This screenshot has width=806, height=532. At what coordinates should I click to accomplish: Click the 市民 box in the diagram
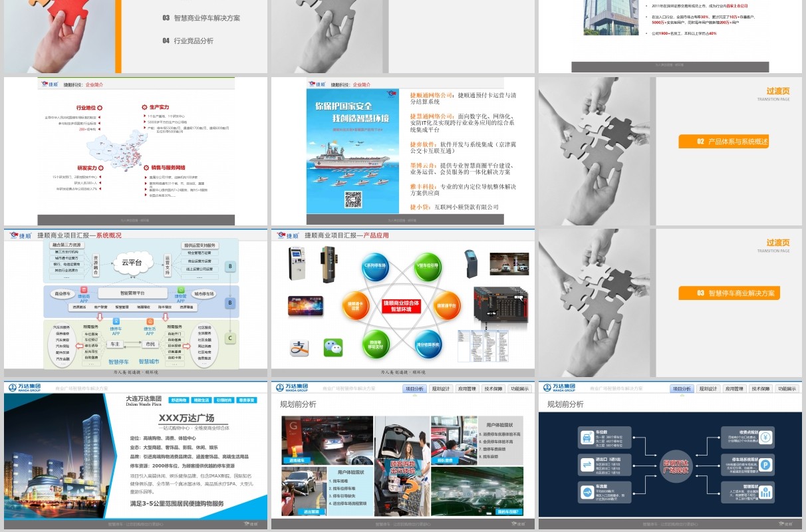(x=150, y=344)
